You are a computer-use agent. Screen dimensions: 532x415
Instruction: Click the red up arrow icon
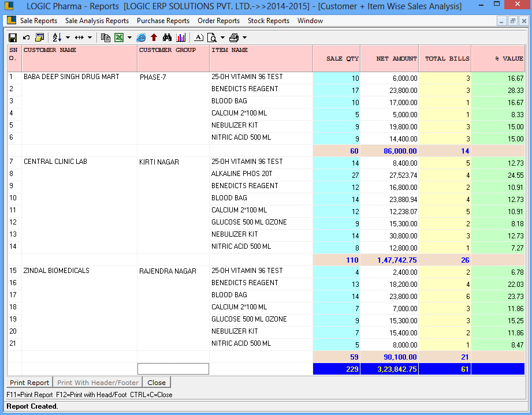coord(154,38)
